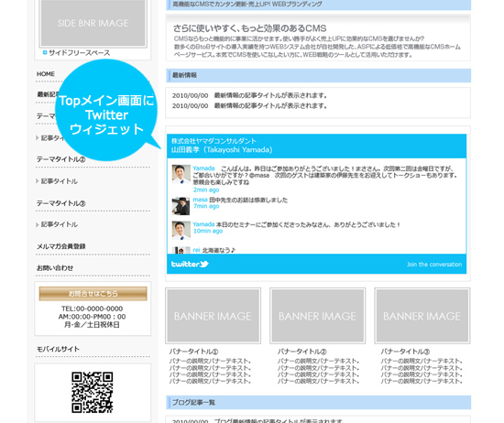Click the blue square icon beside サイドフリースペース

tap(45, 52)
